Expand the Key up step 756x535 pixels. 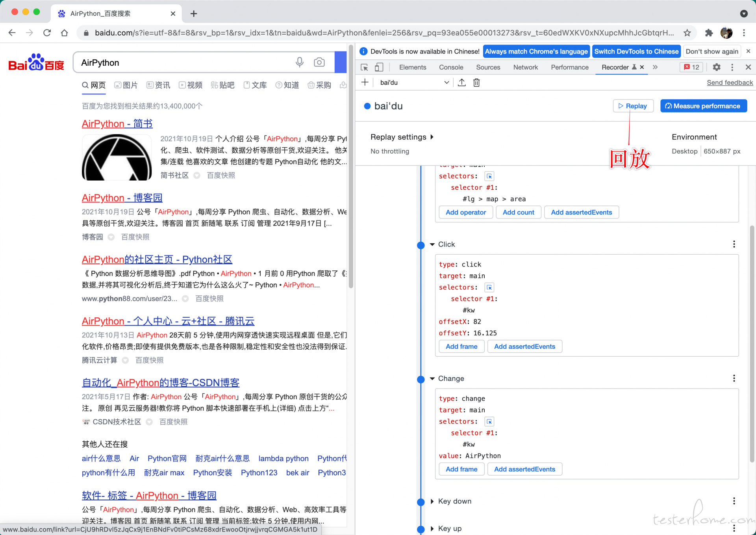(x=432, y=529)
